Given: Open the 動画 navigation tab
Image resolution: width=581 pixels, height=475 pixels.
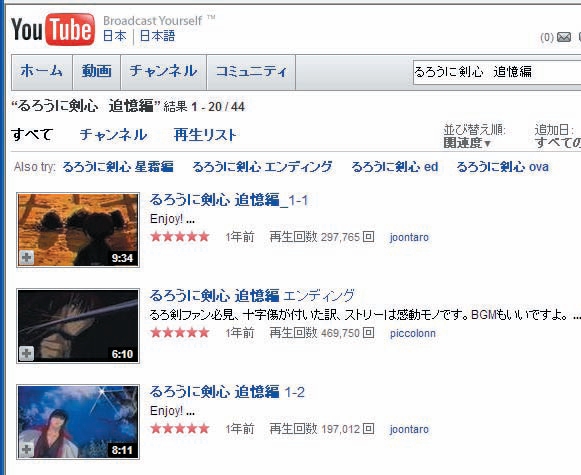Looking at the screenshot, I should 97,72.
